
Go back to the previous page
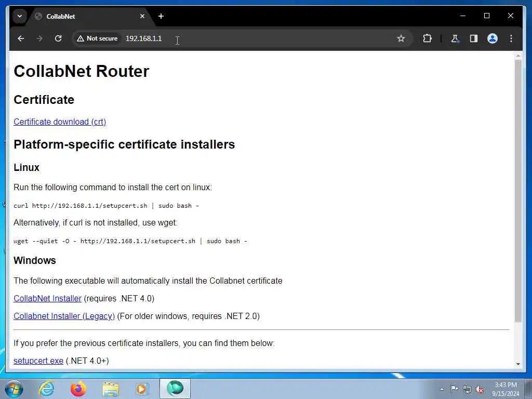click(21, 38)
